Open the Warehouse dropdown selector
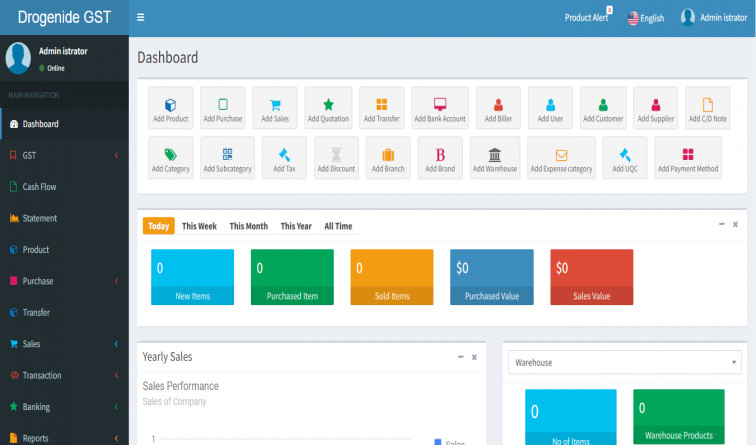756x445 pixels. coord(624,362)
